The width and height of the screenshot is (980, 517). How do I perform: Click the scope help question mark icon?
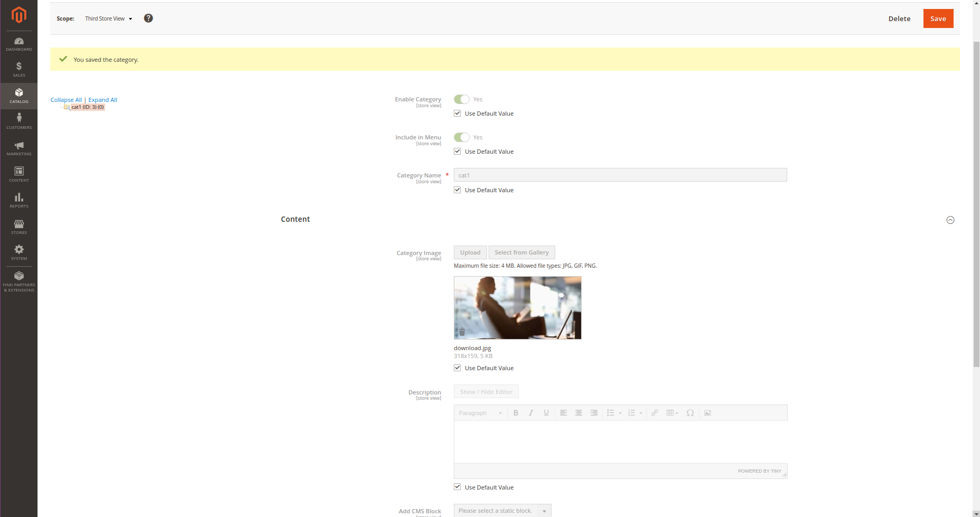click(x=148, y=18)
